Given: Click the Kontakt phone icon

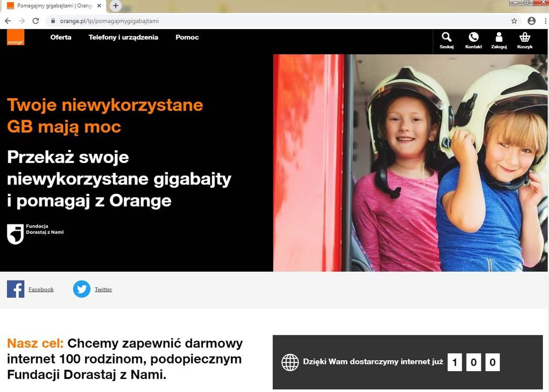Looking at the screenshot, I should (x=473, y=37).
